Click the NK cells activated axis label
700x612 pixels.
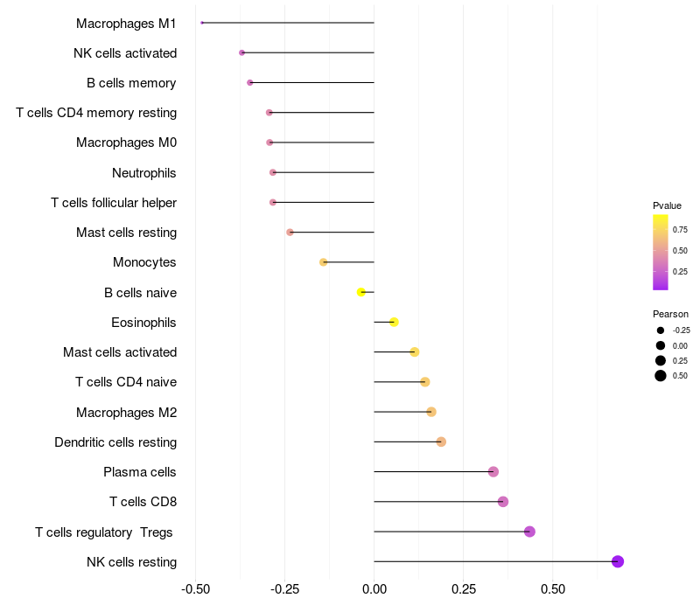125,53
